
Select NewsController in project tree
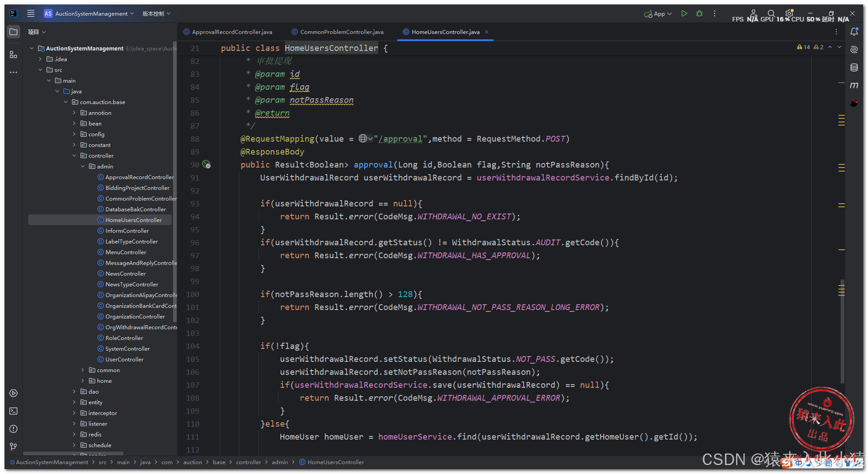(x=126, y=273)
